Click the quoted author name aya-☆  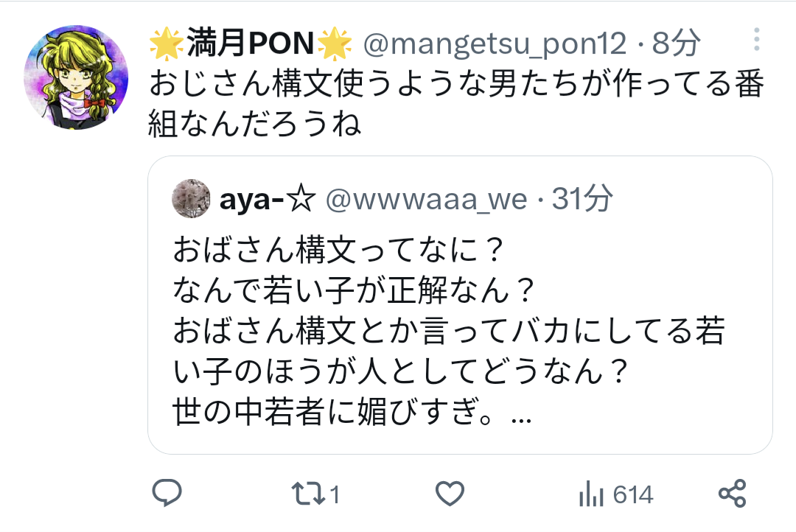(x=268, y=199)
